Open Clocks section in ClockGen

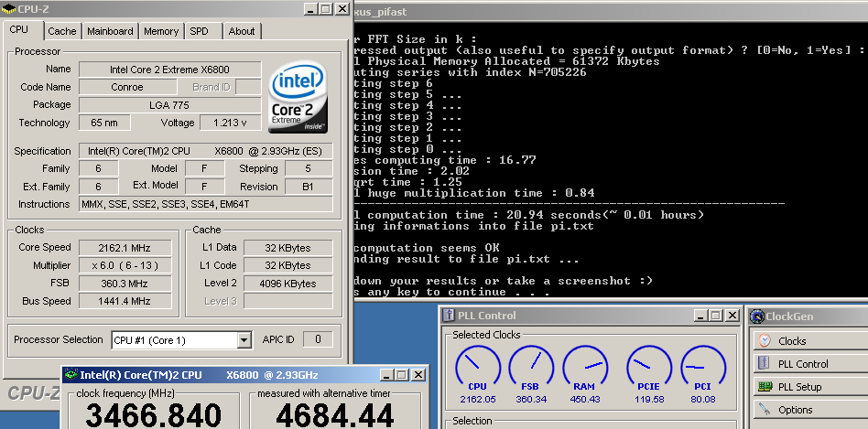[810, 340]
